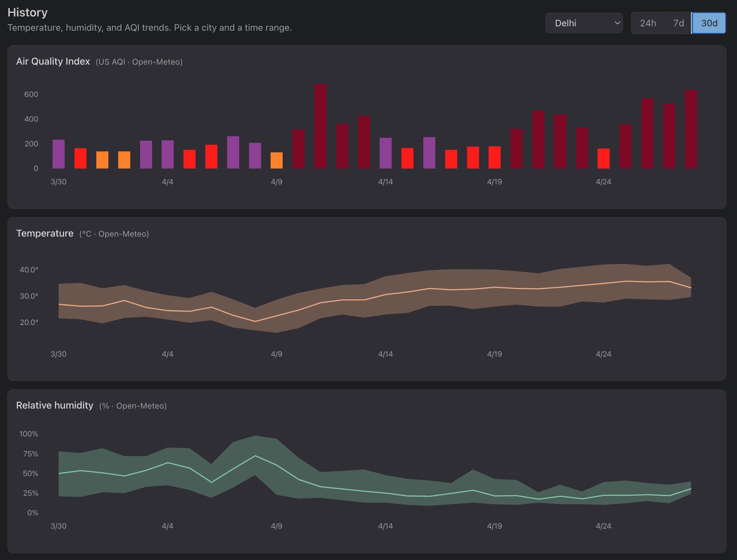Select the 30d time range button
The image size is (737, 560).
[708, 23]
